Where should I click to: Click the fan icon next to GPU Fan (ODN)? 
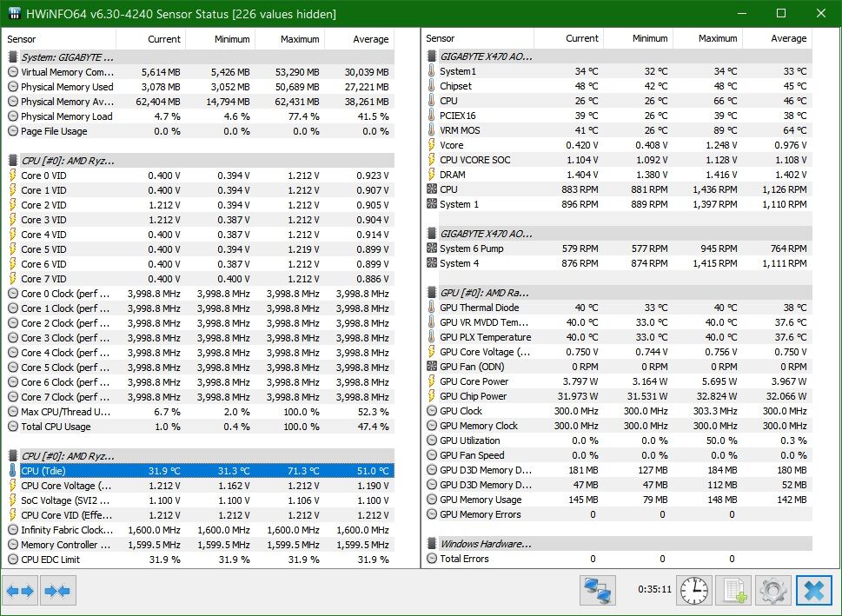pyautogui.click(x=431, y=367)
